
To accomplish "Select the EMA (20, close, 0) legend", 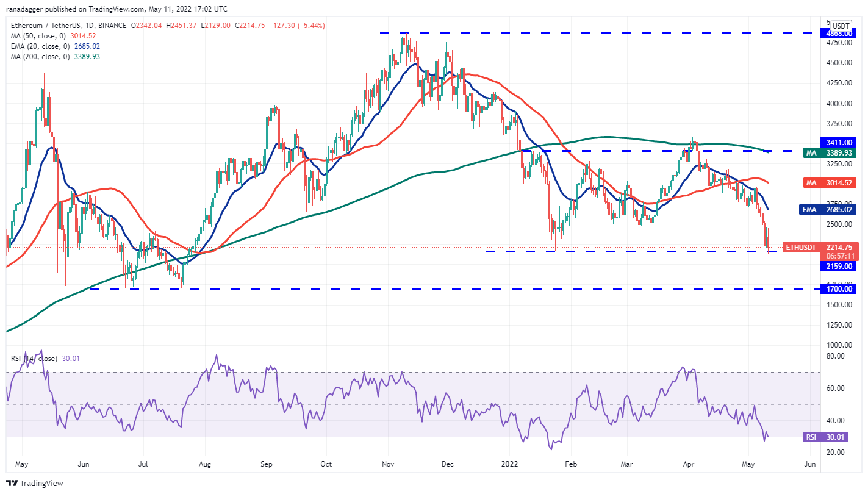I will pyautogui.click(x=52, y=46).
